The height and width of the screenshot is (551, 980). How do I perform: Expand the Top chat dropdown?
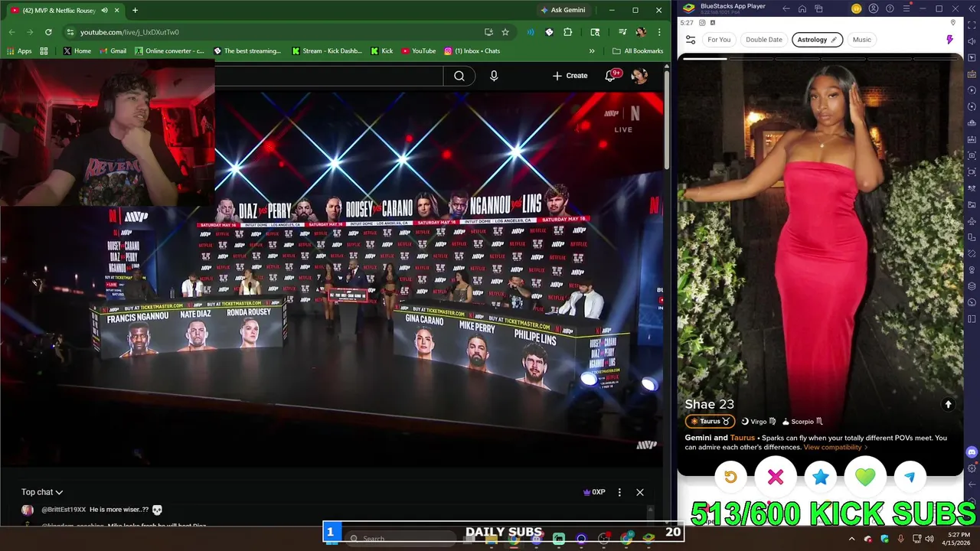[42, 492]
